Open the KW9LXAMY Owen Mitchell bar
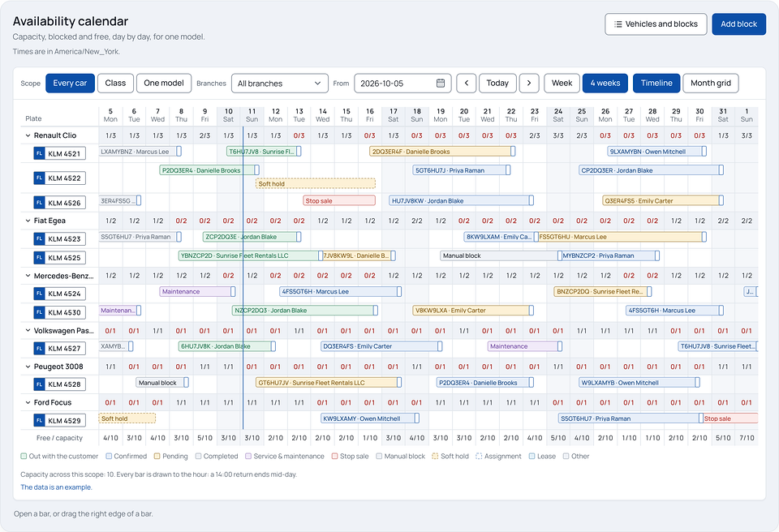This screenshot has width=779, height=532. 370,418
